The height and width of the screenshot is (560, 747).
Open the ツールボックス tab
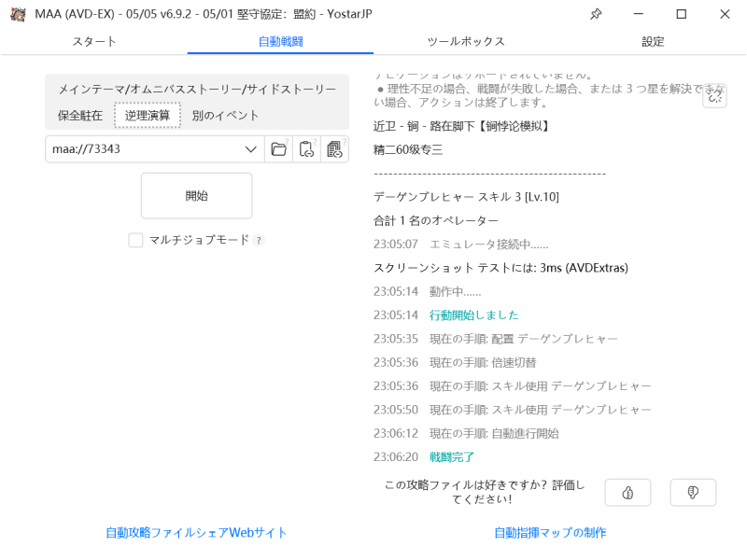466,41
